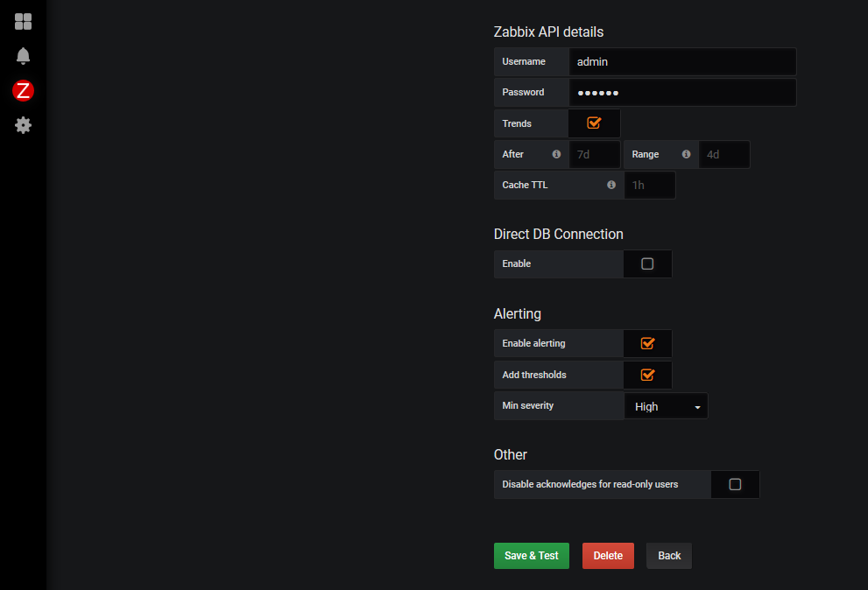868x590 pixels.
Task: Click the After input showing 7d
Action: [595, 154]
